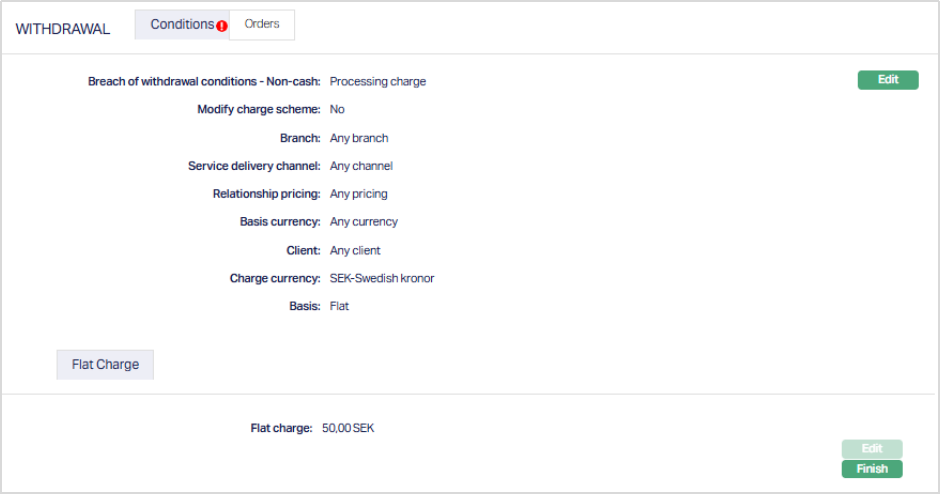This screenshot has width=940, height=494.
Task: Open the Orders tab
Action: [x=262, y=24]
